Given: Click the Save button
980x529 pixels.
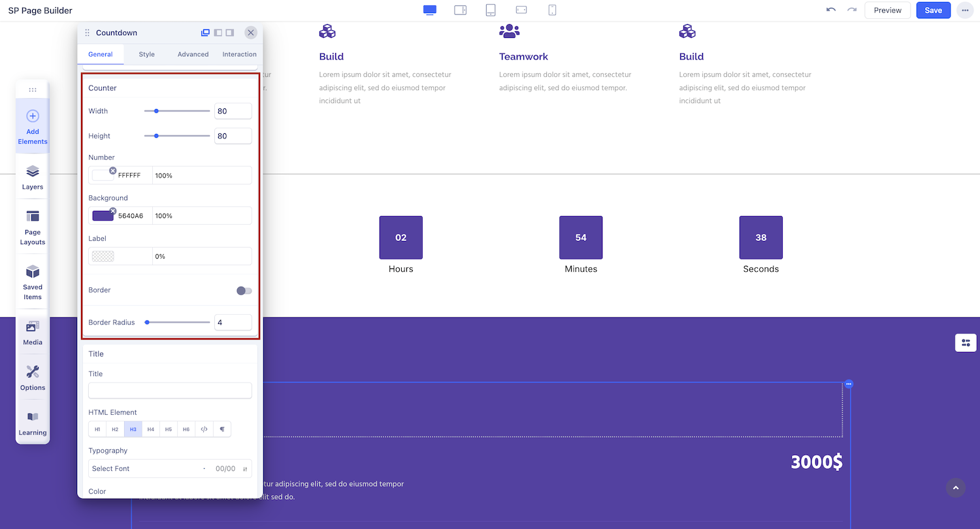Looking at the screenshot, I should click(x=933, y=10).
